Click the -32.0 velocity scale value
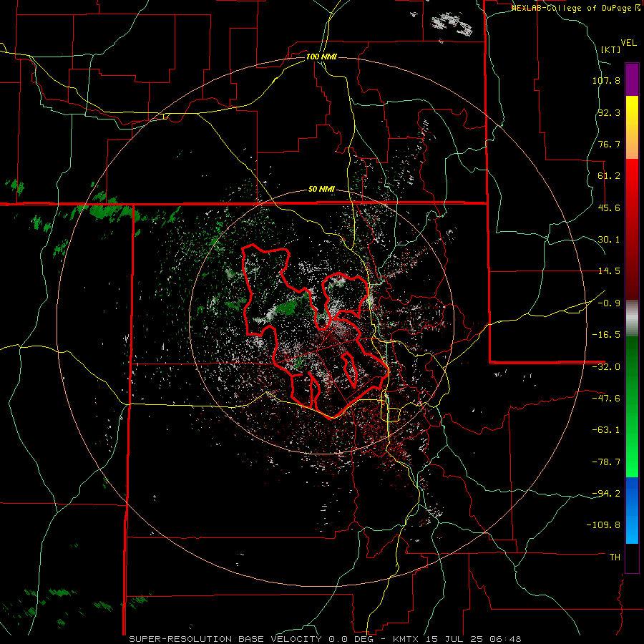This screenshot has height=644, width=644. point(606,367)
